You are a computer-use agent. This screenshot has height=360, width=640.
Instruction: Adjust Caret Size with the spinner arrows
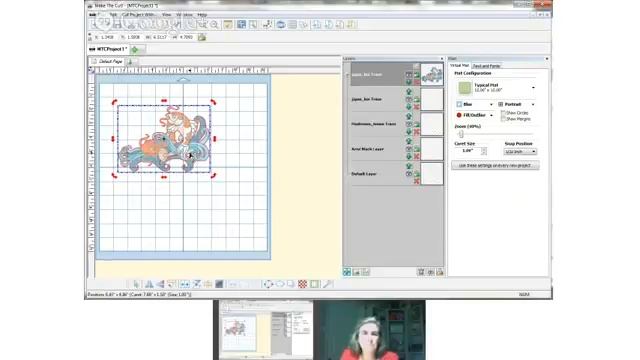tap(484, 151)
